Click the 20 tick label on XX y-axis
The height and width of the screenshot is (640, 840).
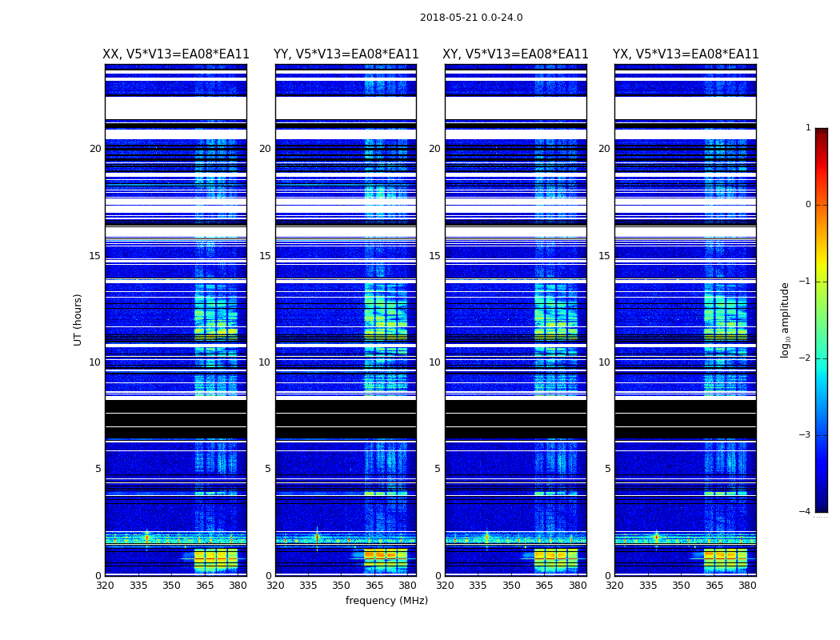[x=95, y=148]
